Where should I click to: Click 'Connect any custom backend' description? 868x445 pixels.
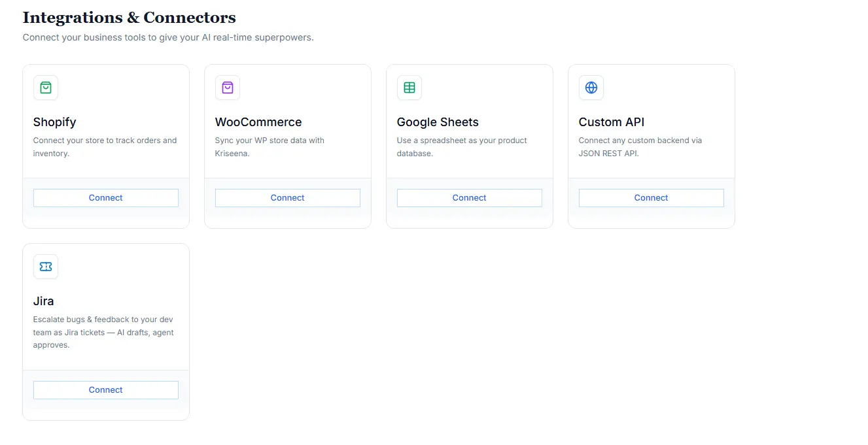tap(640, 147)
